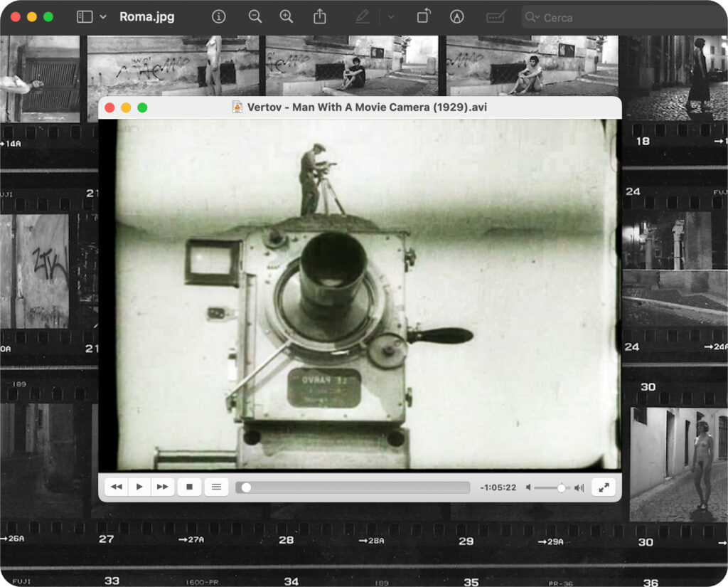Expand the sidebar view options chevron

103,17
